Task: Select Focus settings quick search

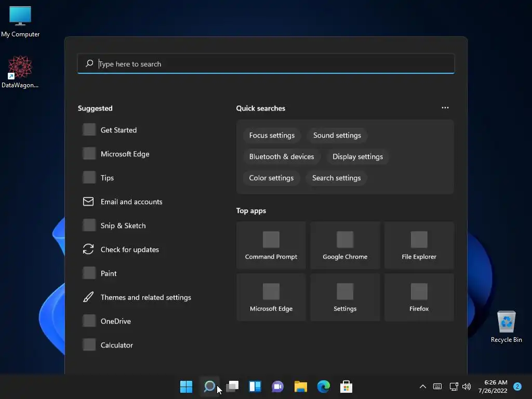Action: coord(272,136)
